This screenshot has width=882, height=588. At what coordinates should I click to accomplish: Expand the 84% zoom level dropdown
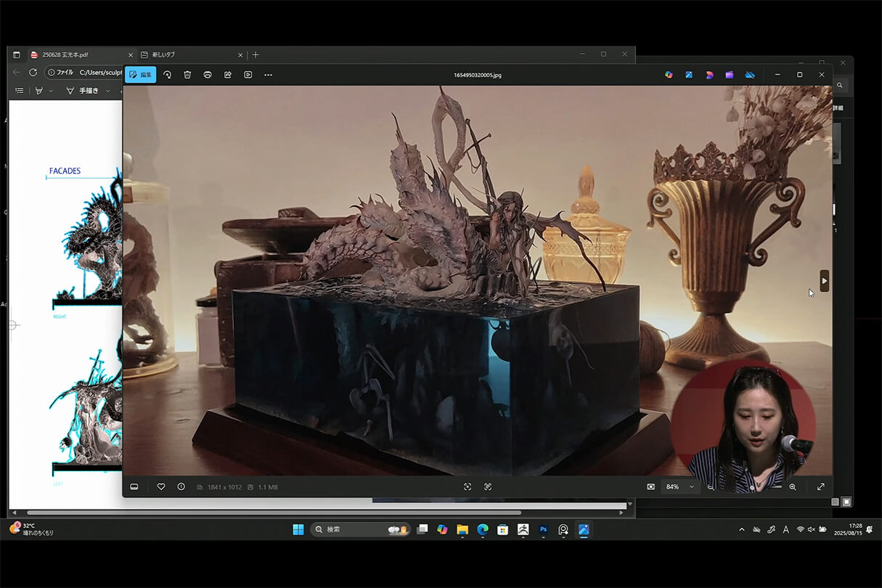(691, 487)
